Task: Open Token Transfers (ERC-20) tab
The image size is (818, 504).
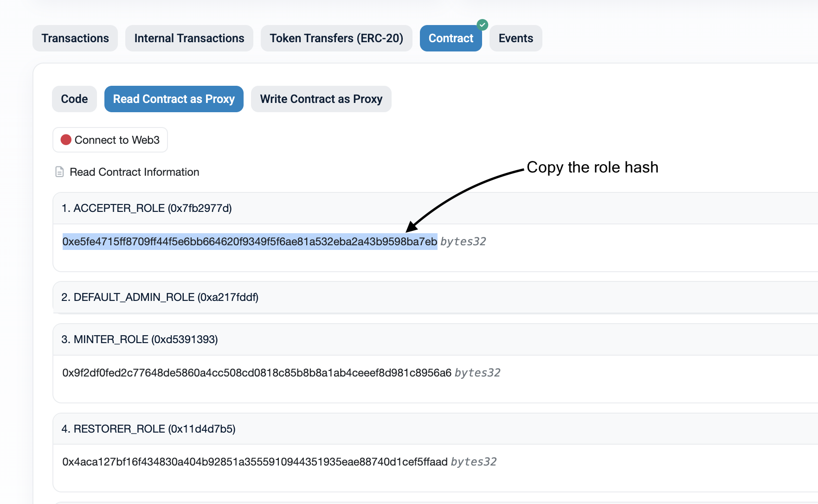Action: pos(336,38)
